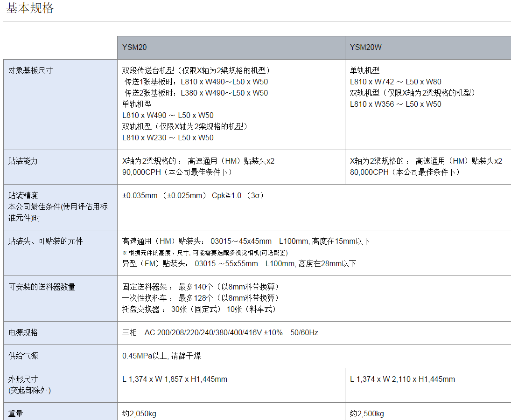Click the 重量 row label
The width and height of the screenshot is (511, 420).
(x=16, y=413)
